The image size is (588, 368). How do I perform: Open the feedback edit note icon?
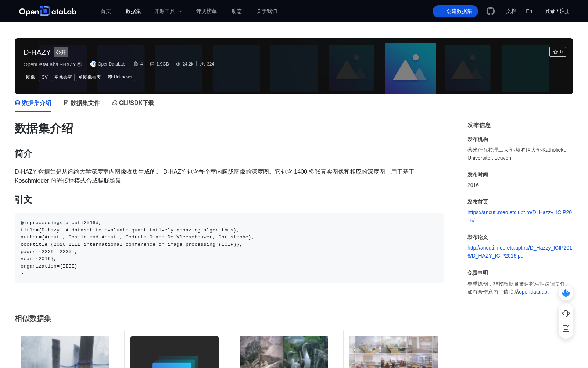566,328
